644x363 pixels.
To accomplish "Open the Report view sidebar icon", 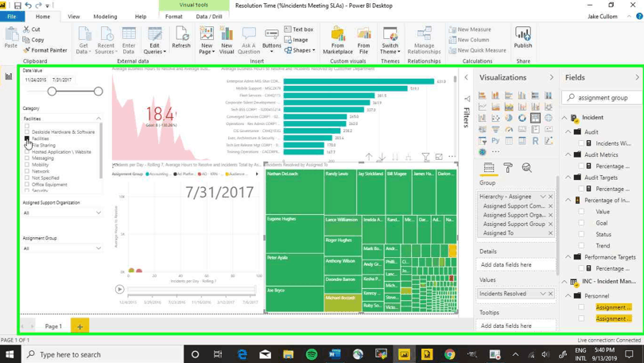I will point(9,76).
